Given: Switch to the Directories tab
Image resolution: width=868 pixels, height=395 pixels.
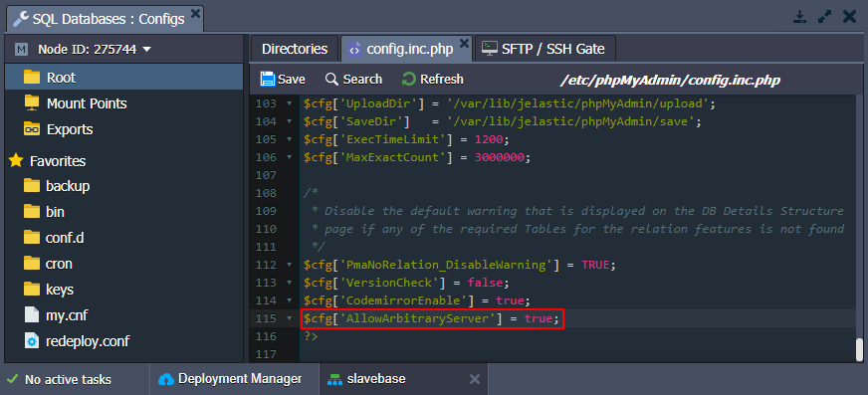Looking at the screenshot, I should pos(295,49).
